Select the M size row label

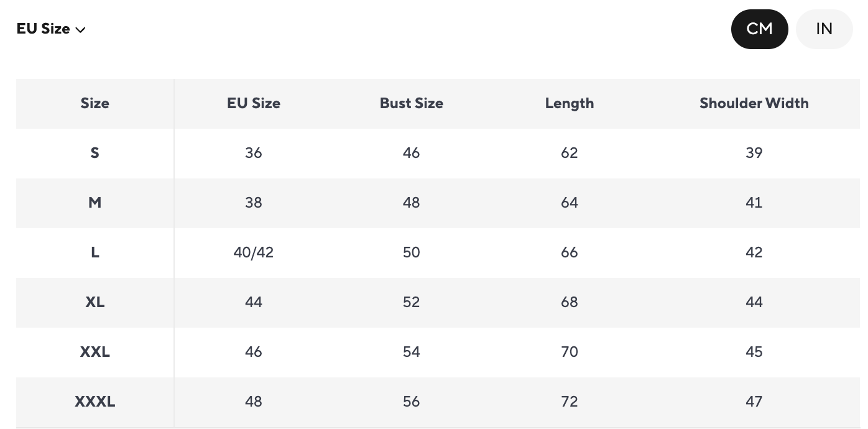tap(95, 203)
